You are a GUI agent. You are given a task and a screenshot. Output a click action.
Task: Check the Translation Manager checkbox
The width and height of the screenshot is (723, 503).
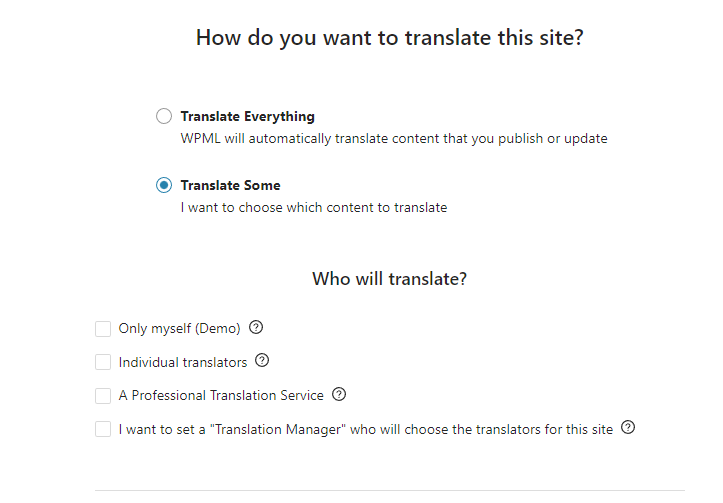click(103, 429)
